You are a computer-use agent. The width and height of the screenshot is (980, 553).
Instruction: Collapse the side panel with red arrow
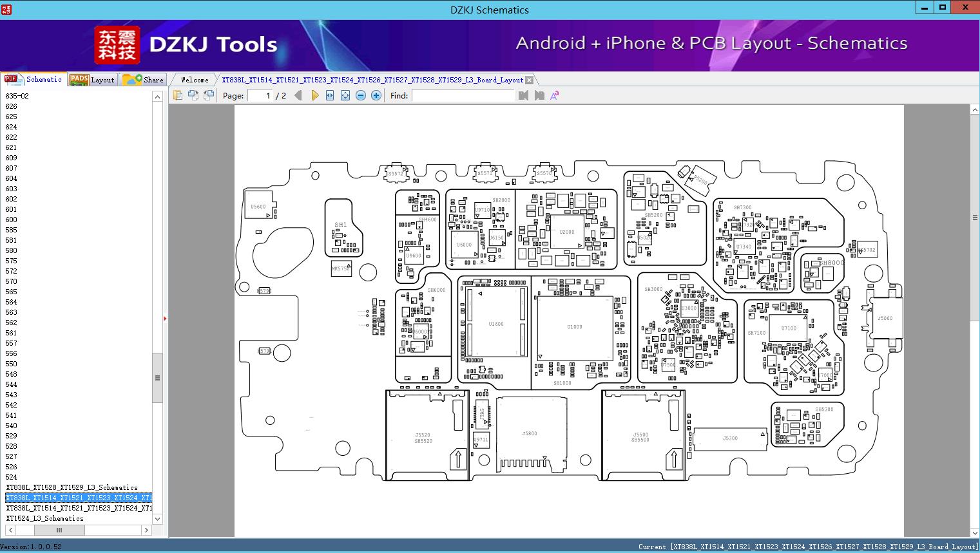(x=165, y=318)
